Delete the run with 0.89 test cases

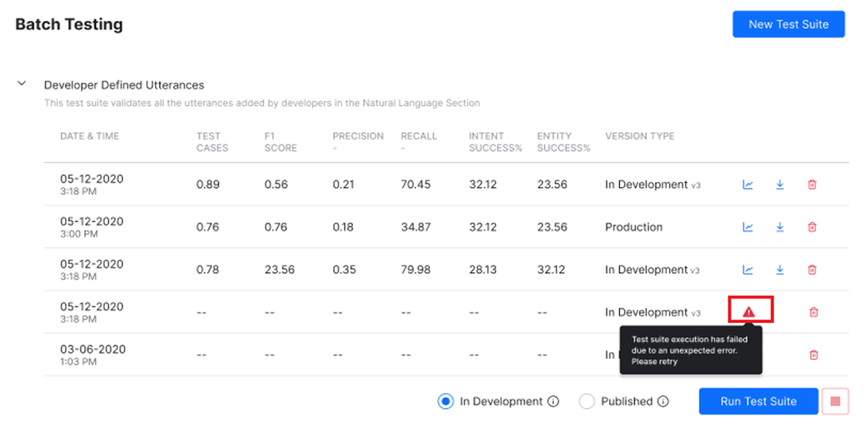point(812,185)
